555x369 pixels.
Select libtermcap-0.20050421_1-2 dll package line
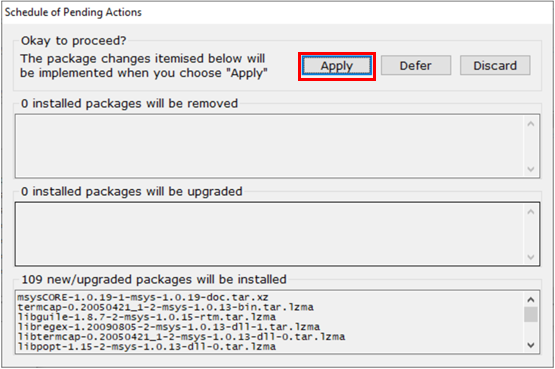(x=181, y=336)
